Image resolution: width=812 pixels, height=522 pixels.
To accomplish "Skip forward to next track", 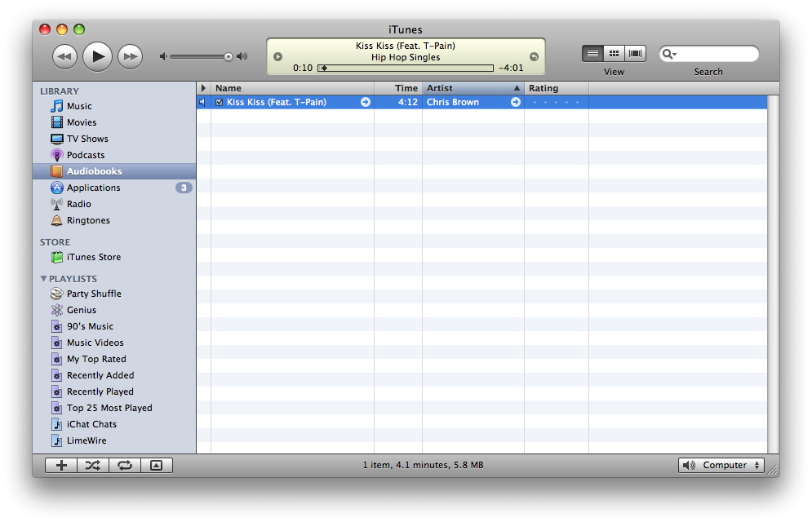I will click(130, 56).
